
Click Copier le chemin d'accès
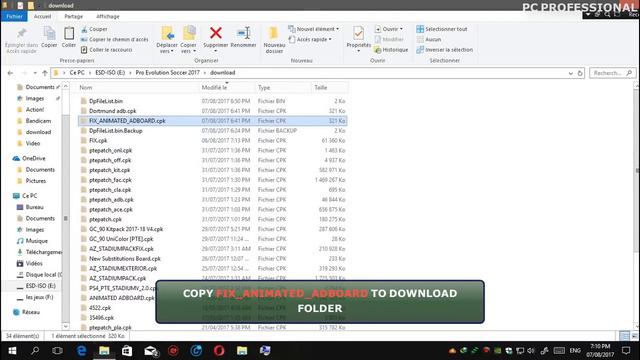tap(114, 40)
